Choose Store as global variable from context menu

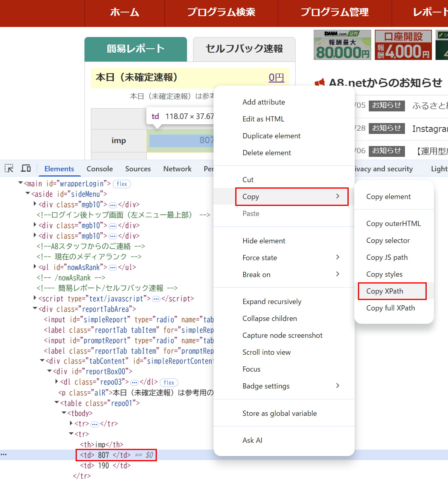[279, 413]
